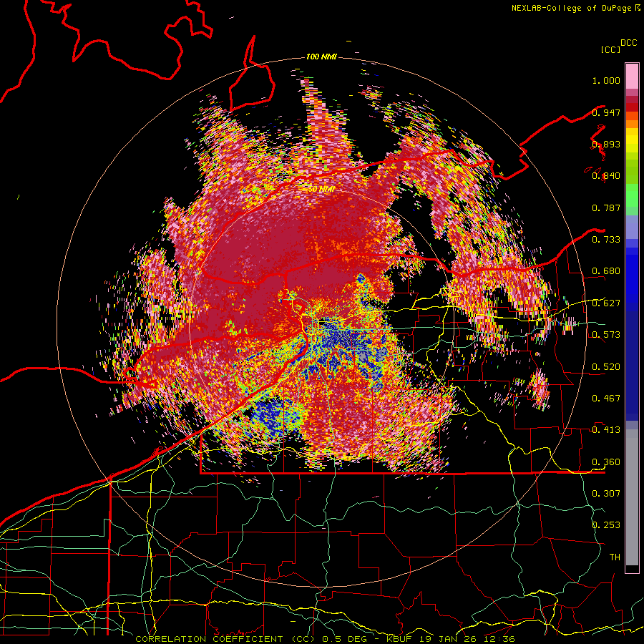Viewport: 644px width, 644px height.
Task: Click the DCC label above the color scale
Action: 628,43
